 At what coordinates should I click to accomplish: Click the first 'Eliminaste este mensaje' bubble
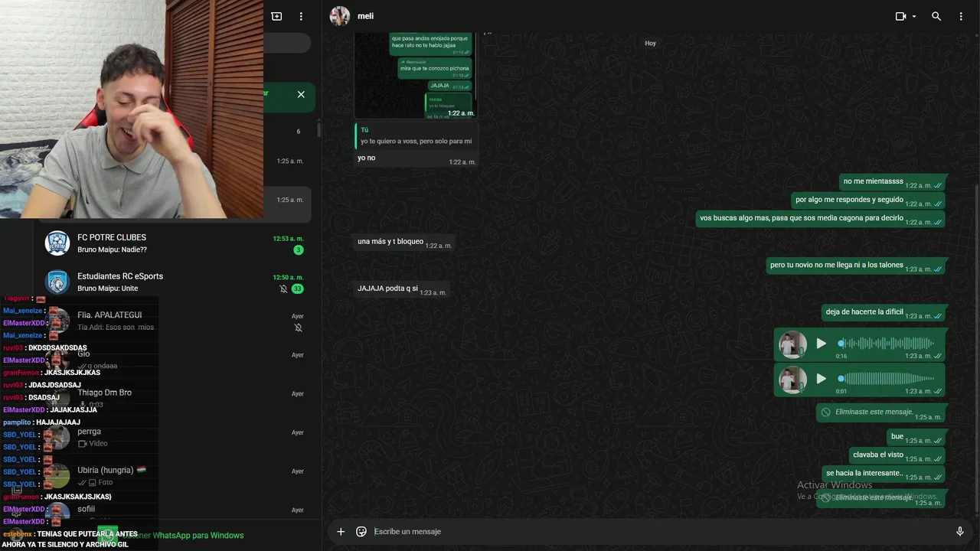[881, 413]
